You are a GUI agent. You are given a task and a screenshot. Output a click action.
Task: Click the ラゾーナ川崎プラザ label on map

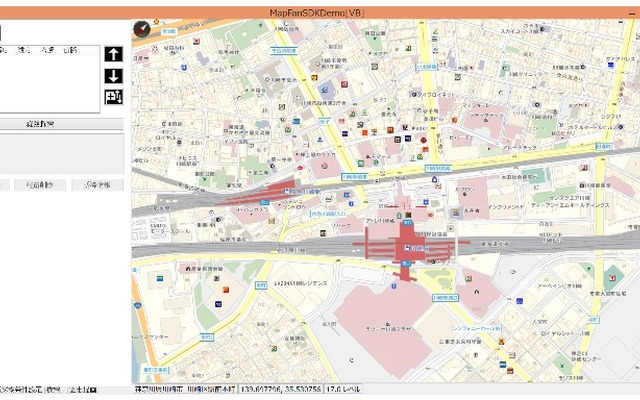(x=388, y=329)
